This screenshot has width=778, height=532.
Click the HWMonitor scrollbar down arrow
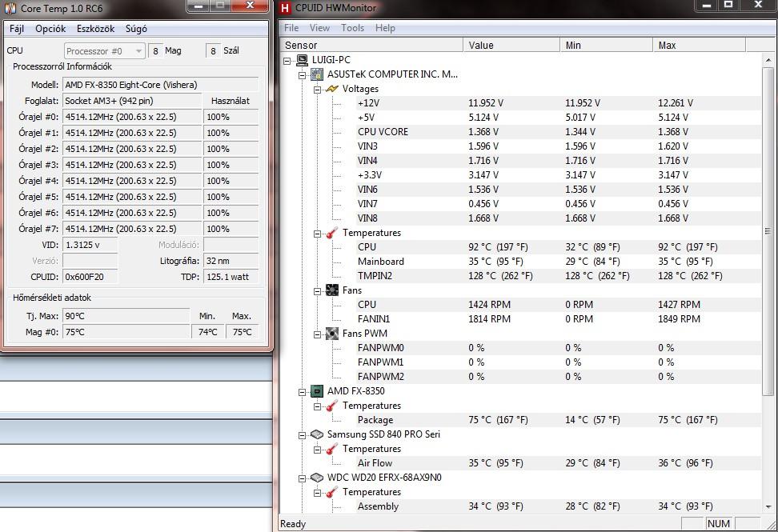[x=768, y=506]
